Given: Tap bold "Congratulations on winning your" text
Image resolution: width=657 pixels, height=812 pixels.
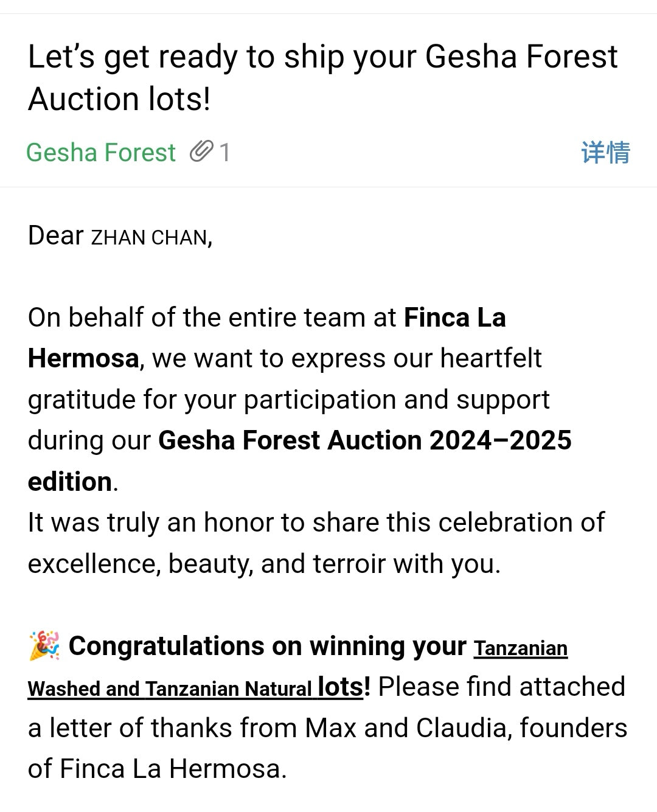Looking at the screenshot, I should point(267,646).
